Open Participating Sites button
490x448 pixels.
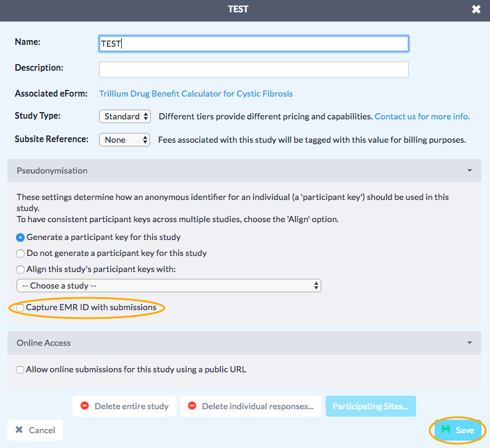tap(370, 406)
